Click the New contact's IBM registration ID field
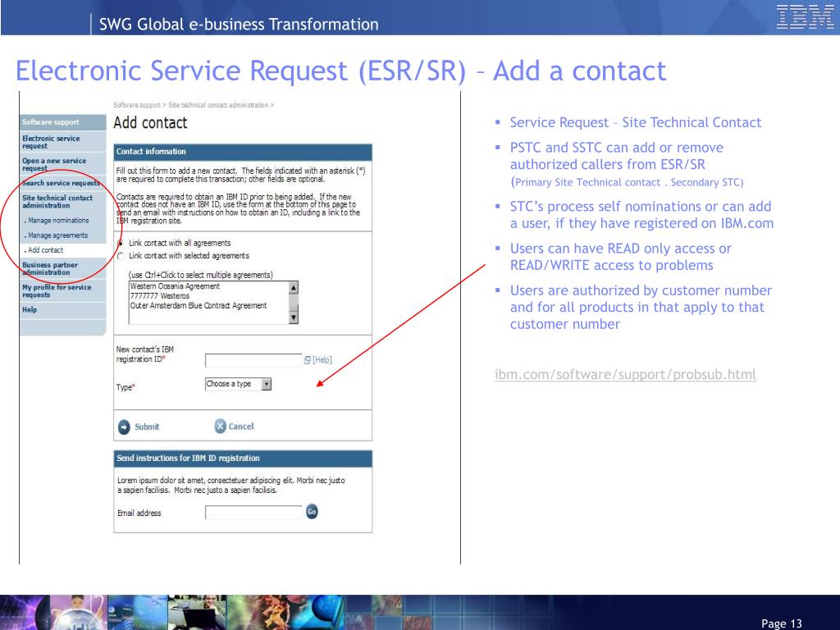 point(253,360)
